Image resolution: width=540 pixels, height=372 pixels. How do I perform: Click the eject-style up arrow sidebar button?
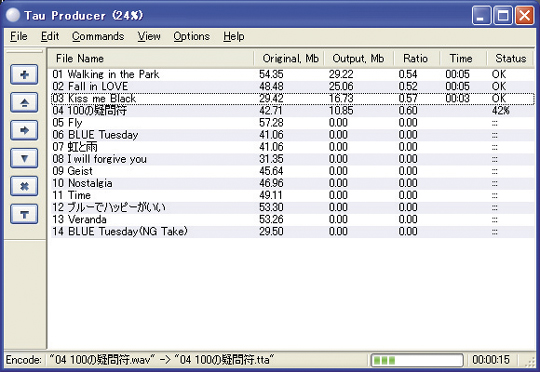(x=24, y=102)
